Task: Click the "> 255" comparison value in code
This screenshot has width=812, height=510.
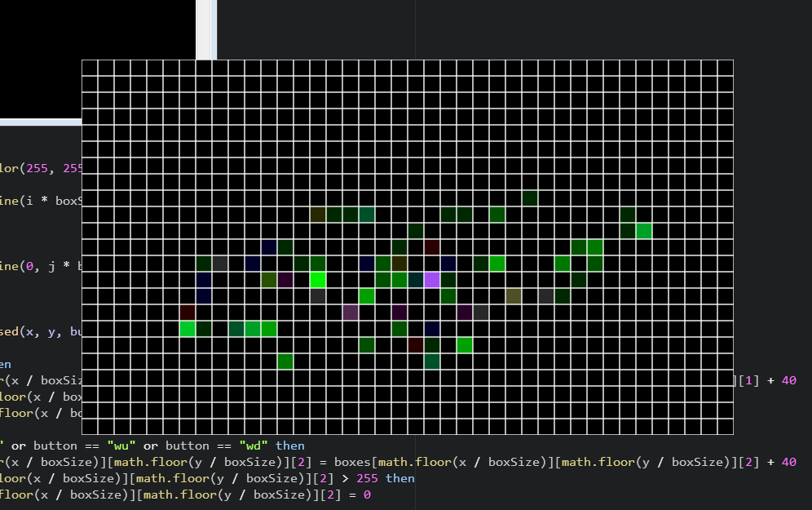Action: point(360,478)
